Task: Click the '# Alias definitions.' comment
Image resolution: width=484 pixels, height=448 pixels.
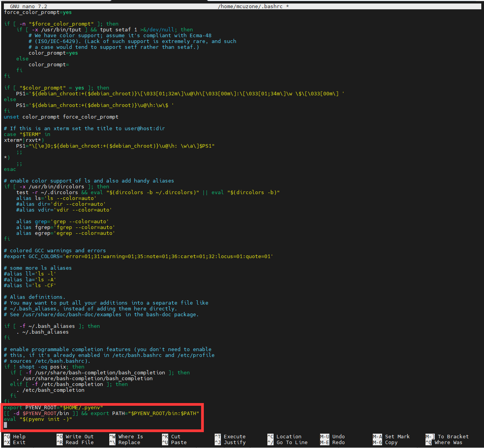Action: tap(35, 297)
